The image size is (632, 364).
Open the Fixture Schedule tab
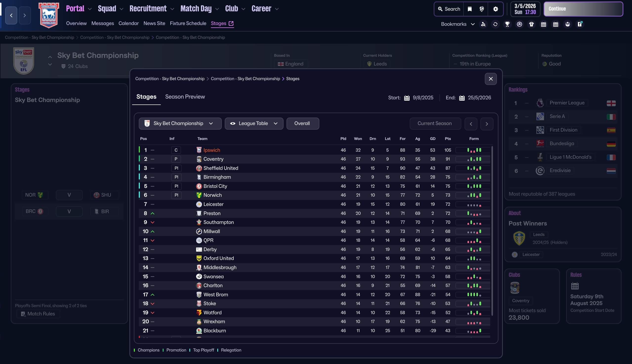pos(188,23)
